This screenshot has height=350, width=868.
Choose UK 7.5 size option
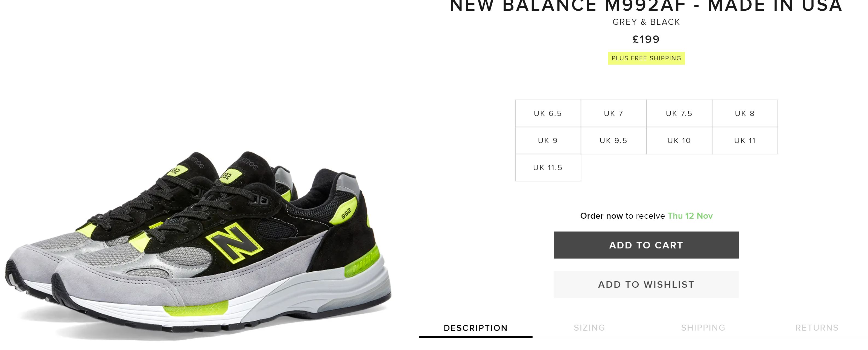[x=679, y=113]
